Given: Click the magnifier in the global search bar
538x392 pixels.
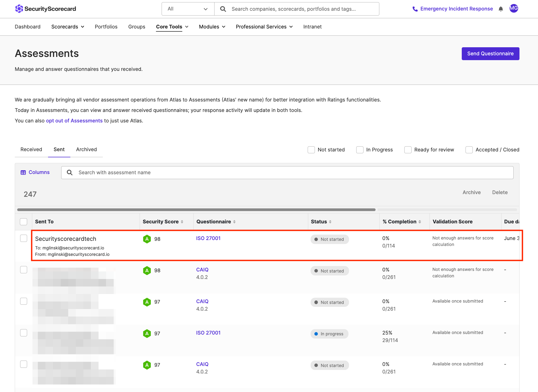Looking at the screenshot, I should (x=223, y=9).
